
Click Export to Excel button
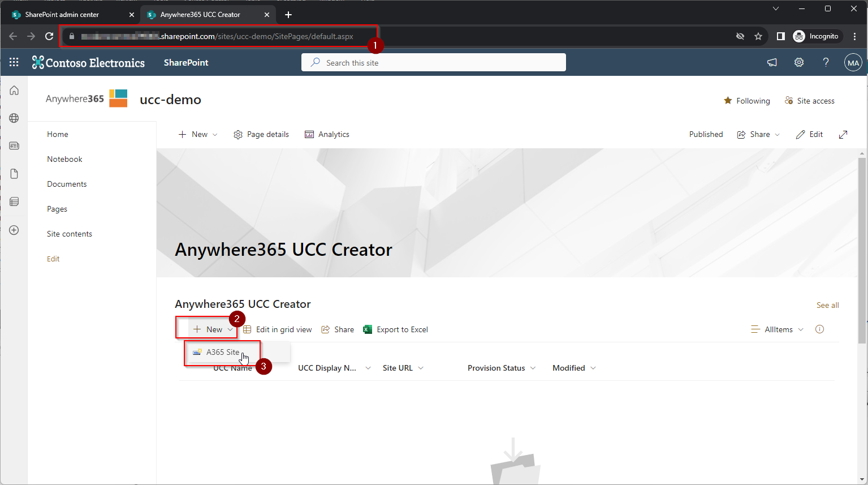[x=396, y=329]
